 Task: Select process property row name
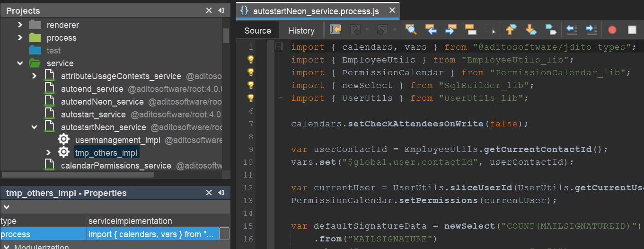(43, 234)
